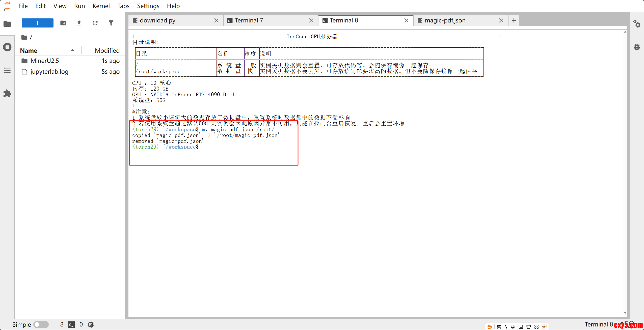Sort files by Modified column

(107, 50)
